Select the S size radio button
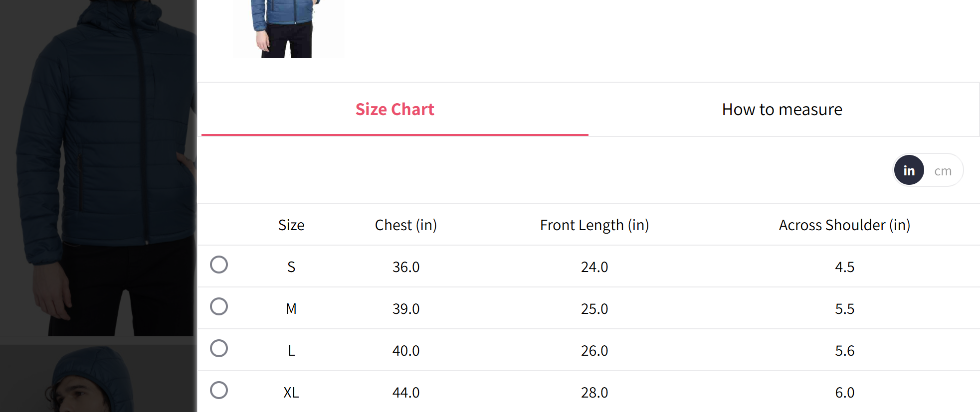The width and height of the screenshot is (980, 412). point(219,265)
